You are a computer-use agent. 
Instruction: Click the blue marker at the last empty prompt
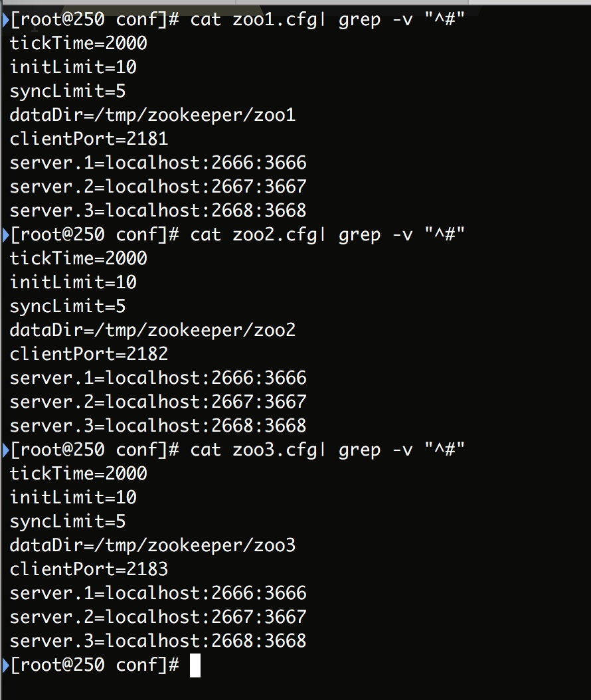[x=5, y=665]
